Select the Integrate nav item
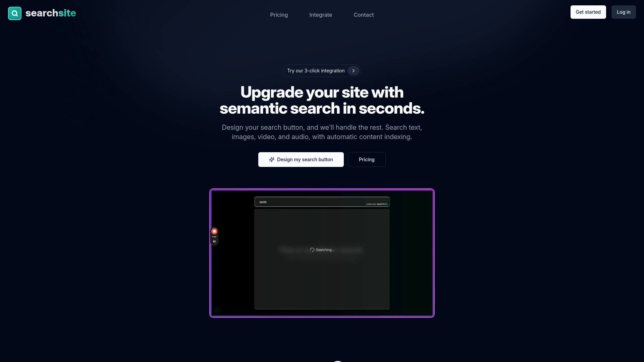The height and width of the screenshot is (362, 644). pos(321,15)
